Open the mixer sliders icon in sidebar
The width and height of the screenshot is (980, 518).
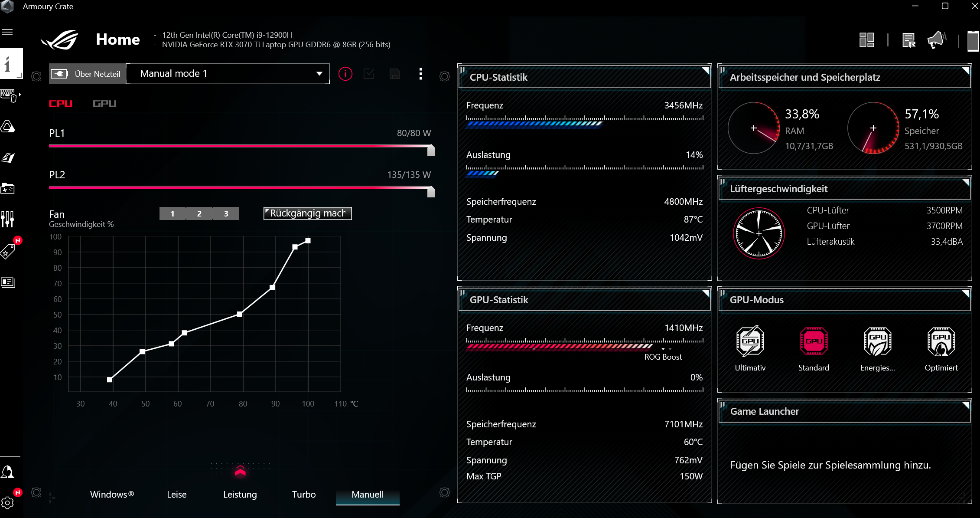(7, 219)
